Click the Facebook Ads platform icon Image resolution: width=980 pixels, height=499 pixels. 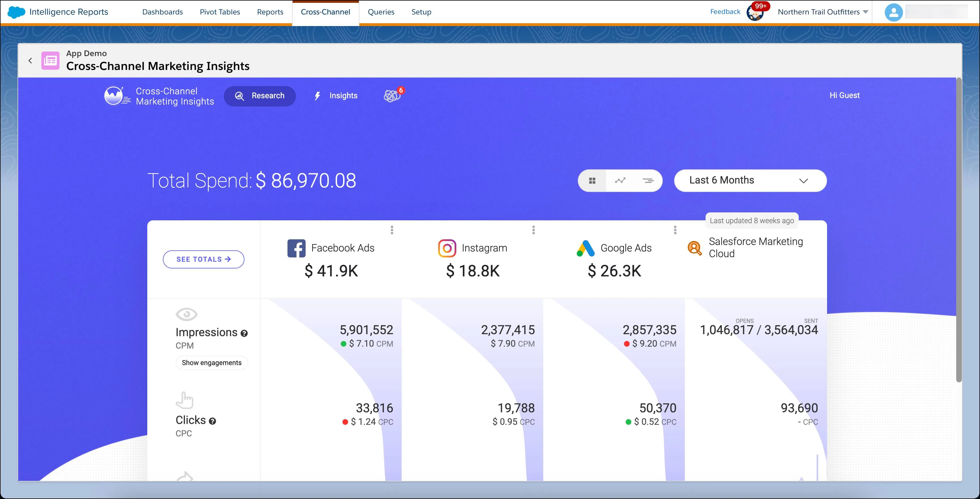click(295, 248)
